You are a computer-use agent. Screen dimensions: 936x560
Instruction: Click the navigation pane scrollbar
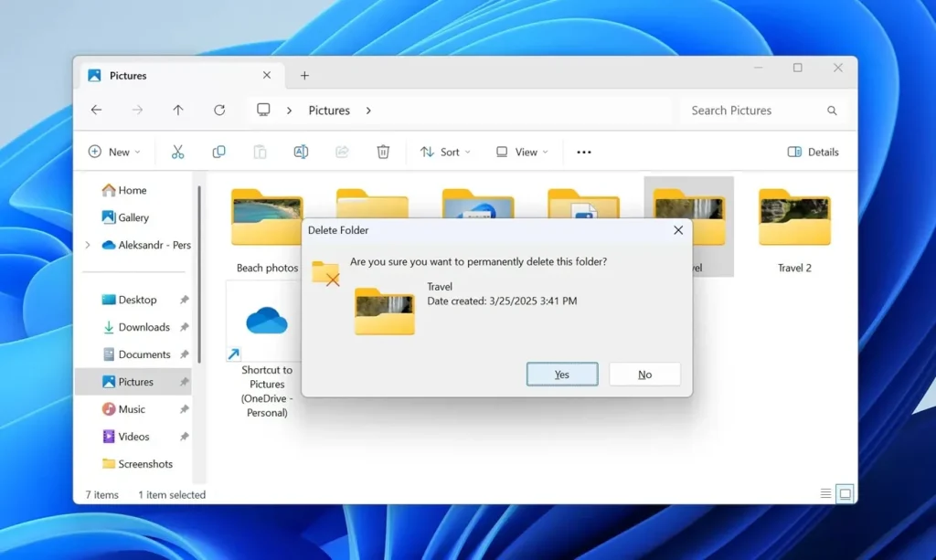coord(199,274)
